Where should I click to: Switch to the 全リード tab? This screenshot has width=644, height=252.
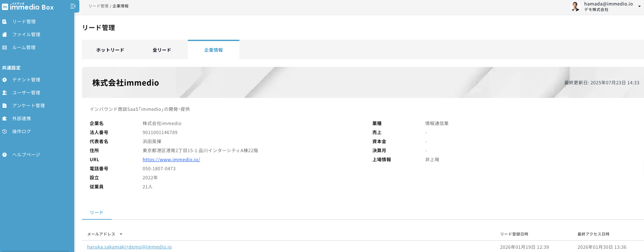click(162, 50)
